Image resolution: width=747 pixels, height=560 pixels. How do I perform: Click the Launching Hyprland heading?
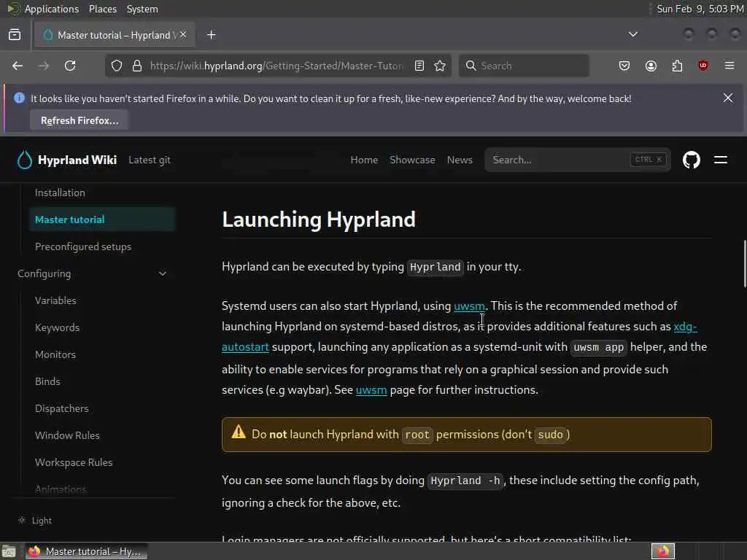pos(319,219)
